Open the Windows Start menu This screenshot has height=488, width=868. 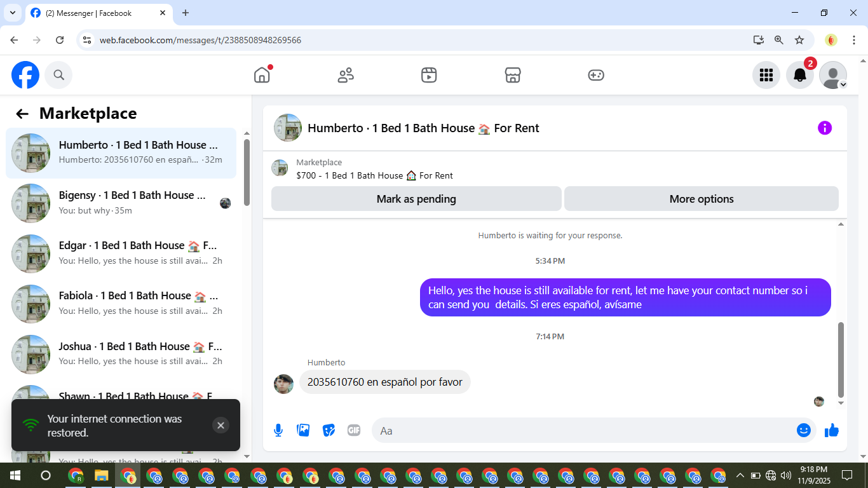[x=15, y=475]
